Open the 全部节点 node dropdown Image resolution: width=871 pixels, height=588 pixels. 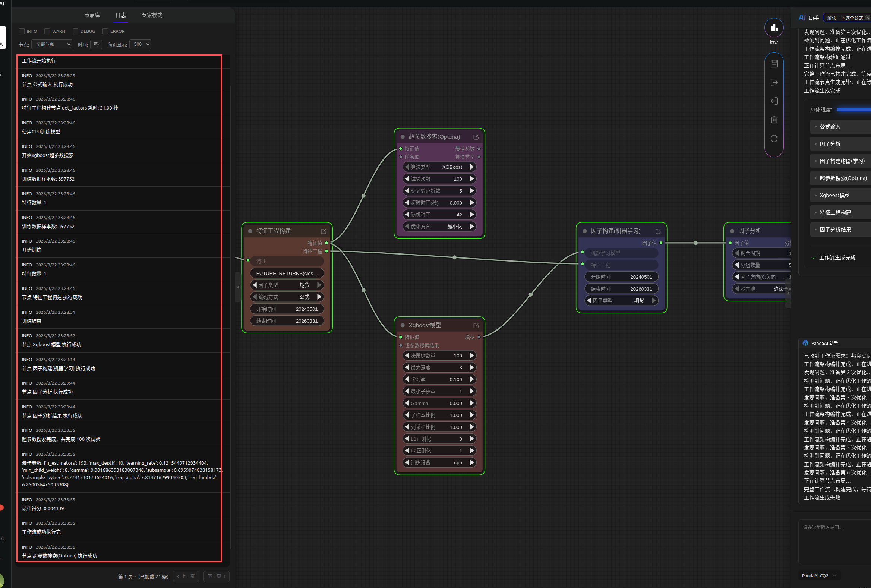coord(52,44)
